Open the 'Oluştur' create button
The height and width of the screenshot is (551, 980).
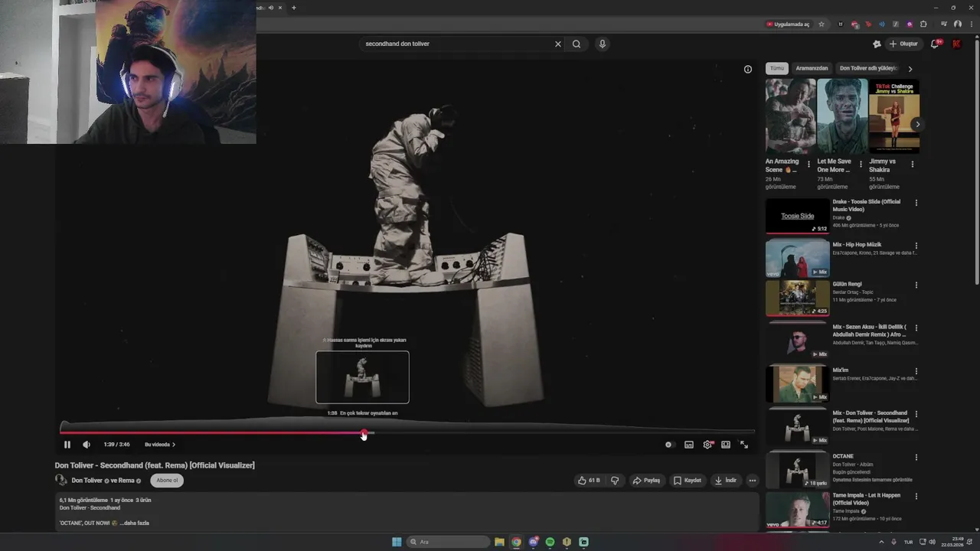pos(903,44)
